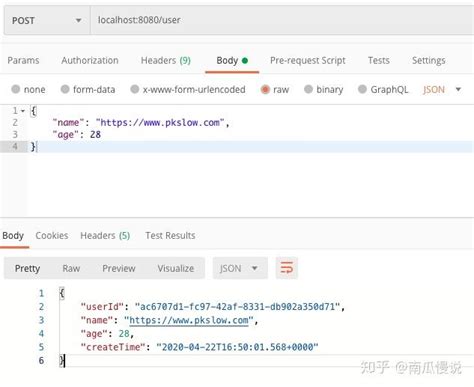This screenshot has width=474, height=387.
Task: Switch to the Test Results tab
Action: point(170,235)
